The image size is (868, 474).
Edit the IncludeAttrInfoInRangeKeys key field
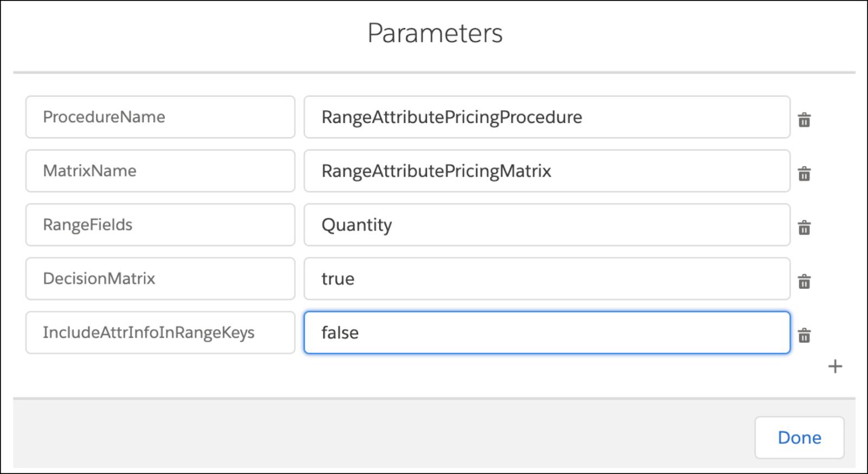pyautogui.click(x=160, y=332)
